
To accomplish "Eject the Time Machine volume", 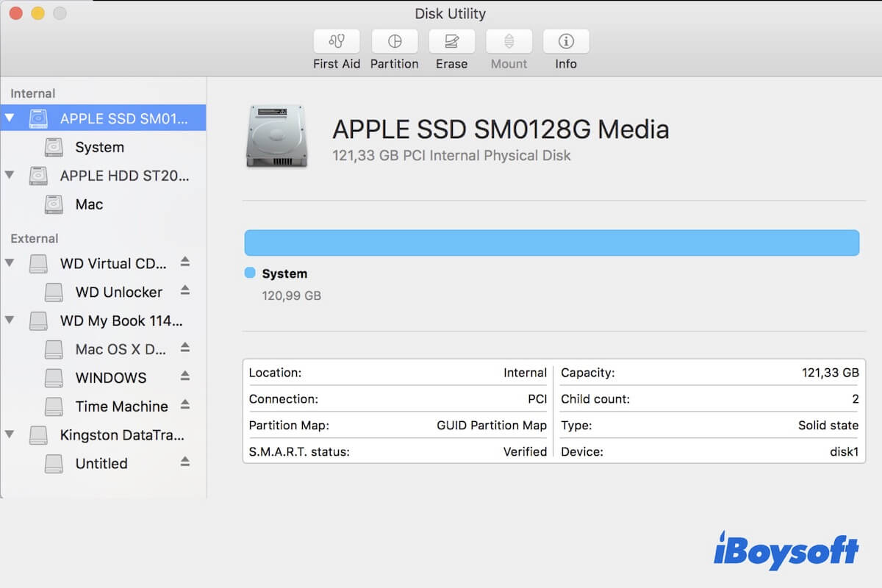I will point(185,405).
